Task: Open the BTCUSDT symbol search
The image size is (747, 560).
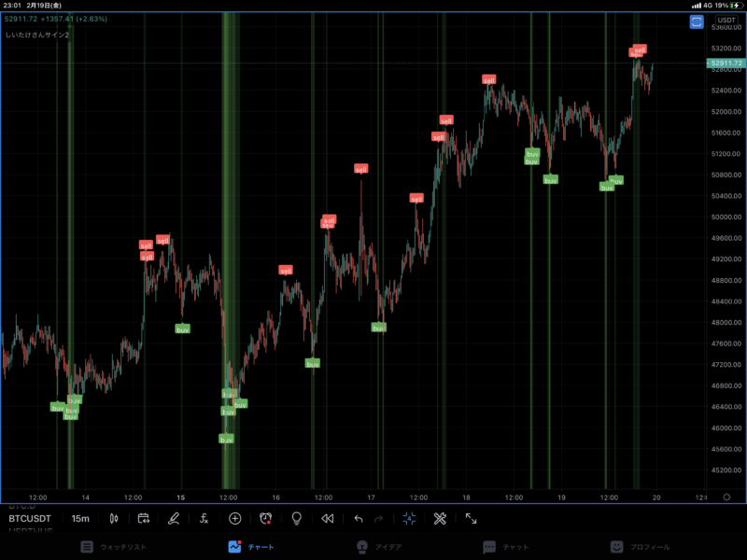Action: pos(31,518)
